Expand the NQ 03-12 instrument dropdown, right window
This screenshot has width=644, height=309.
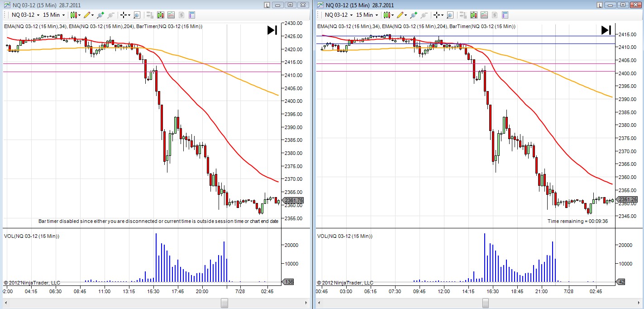pyautogui.click(x=351, y=15)
